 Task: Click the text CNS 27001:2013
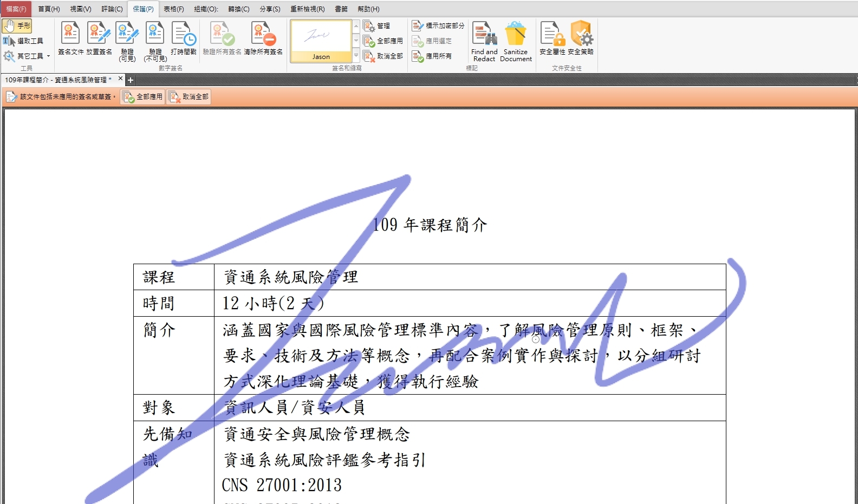282,485
